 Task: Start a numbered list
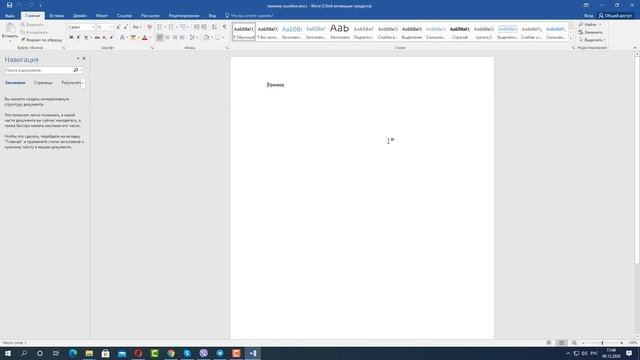171,27
